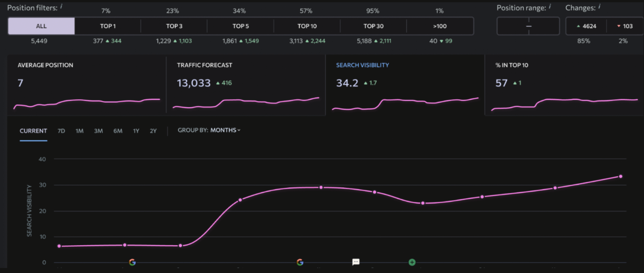Image resolution: width=644 pixels, height=273 pixels.
Task: Switch chart range to 6M
Action: click(x=118, y=131)
